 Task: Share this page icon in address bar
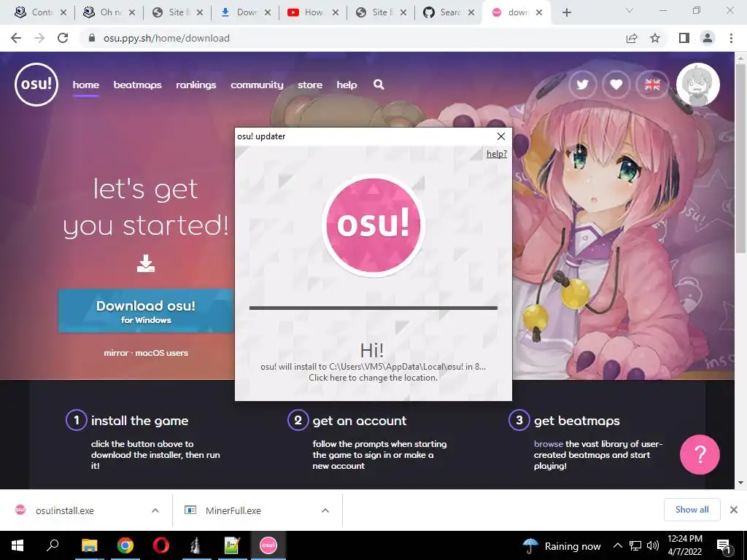click(632, 38)
